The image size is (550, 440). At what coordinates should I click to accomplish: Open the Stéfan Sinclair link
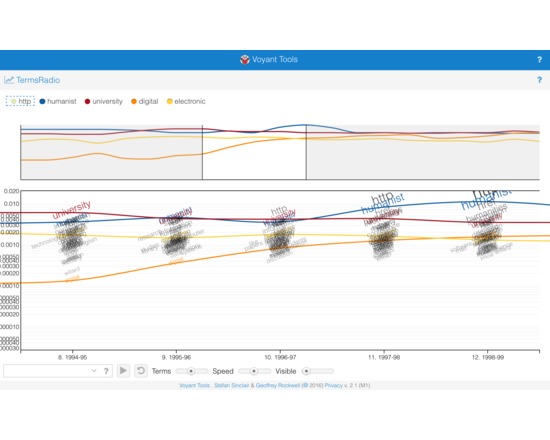coord(231,385)
